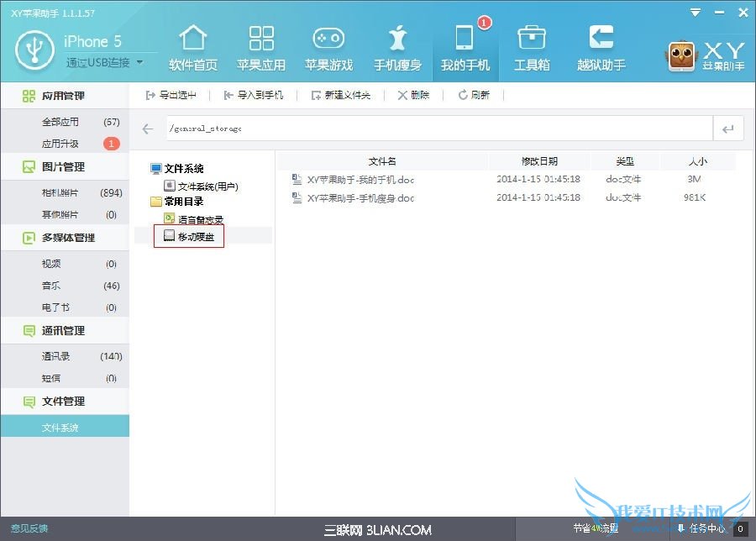Click the 手机瘦身.doc file icon
This screenshot has height=541, width=756.
tap(297, 197)
